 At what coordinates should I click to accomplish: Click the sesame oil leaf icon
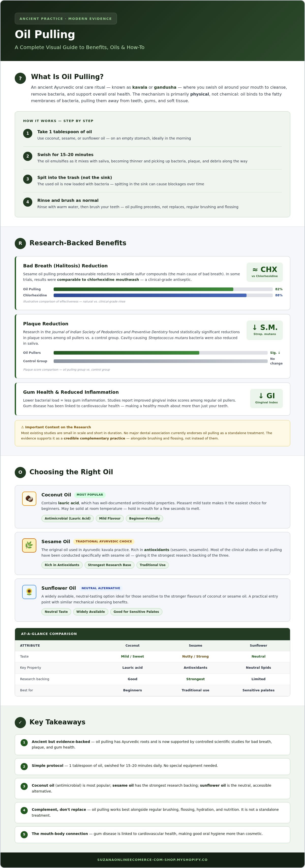29,545
